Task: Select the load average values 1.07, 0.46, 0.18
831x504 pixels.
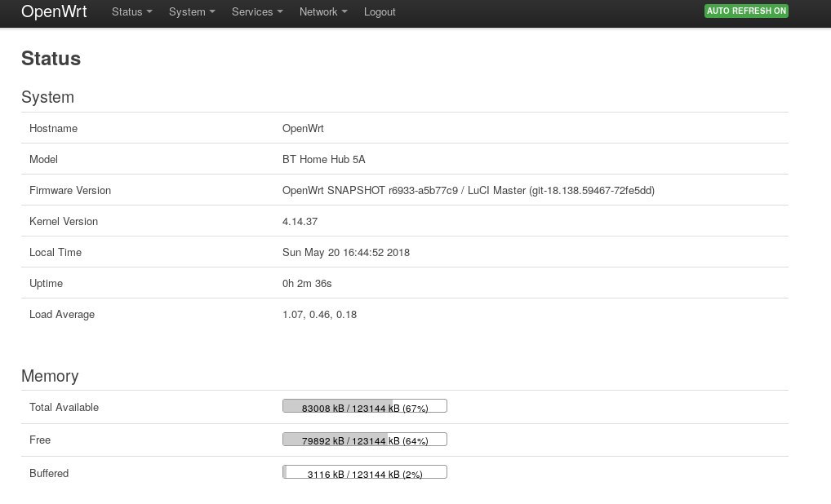Action: [319, 315]
